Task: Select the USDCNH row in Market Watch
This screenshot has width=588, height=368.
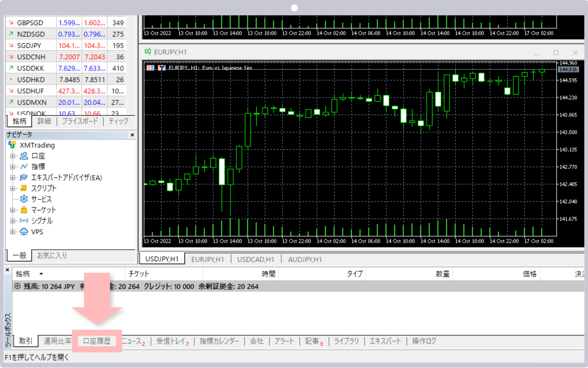Action: 31,57
